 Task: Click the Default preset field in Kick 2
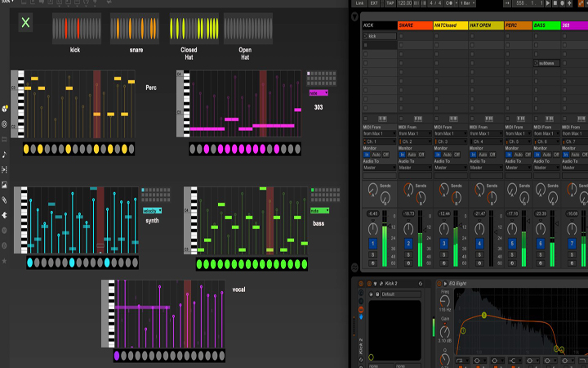click(x=400, y=294)
